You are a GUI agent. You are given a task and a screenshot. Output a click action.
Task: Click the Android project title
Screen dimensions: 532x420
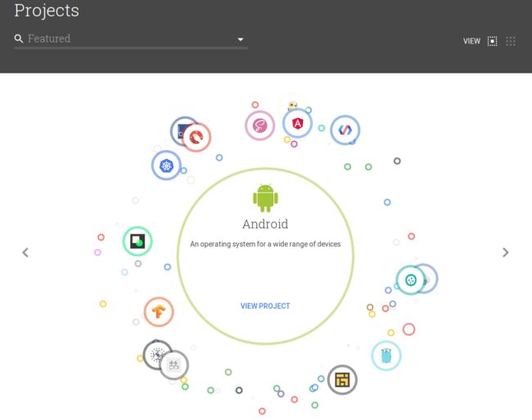coord(265,224)
